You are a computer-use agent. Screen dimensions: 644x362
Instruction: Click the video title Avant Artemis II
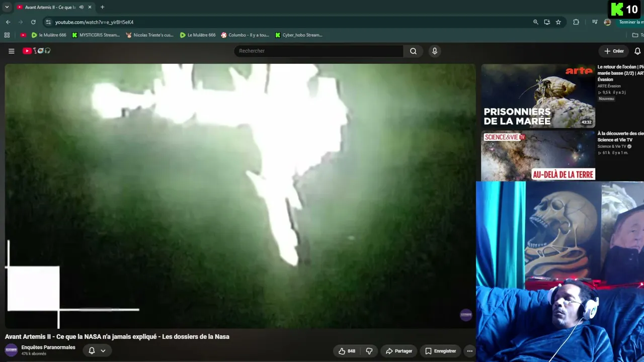[x=117, y=337]
